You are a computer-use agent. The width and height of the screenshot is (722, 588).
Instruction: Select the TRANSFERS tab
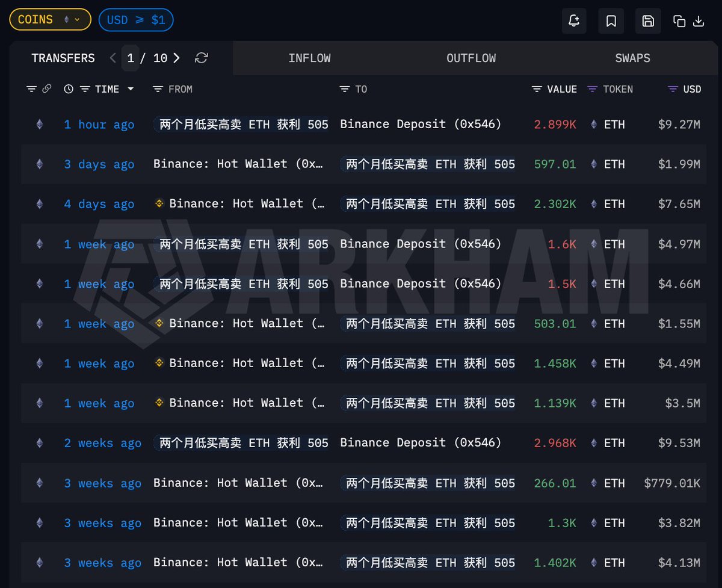pos(63,58)
